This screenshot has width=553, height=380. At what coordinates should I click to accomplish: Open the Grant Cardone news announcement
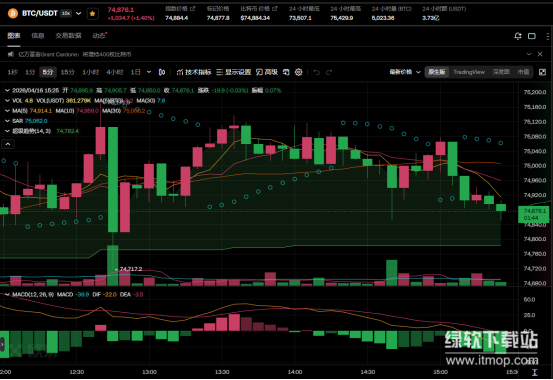coord(75,54)
